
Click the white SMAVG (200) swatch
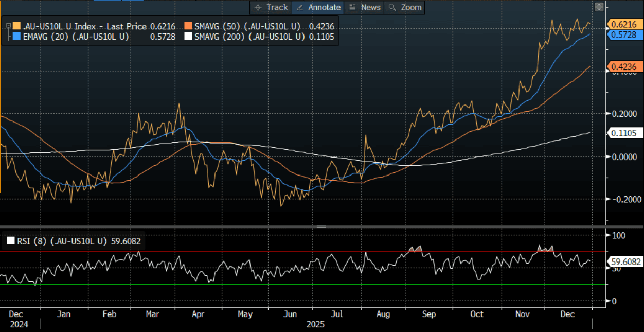[189, 37]
